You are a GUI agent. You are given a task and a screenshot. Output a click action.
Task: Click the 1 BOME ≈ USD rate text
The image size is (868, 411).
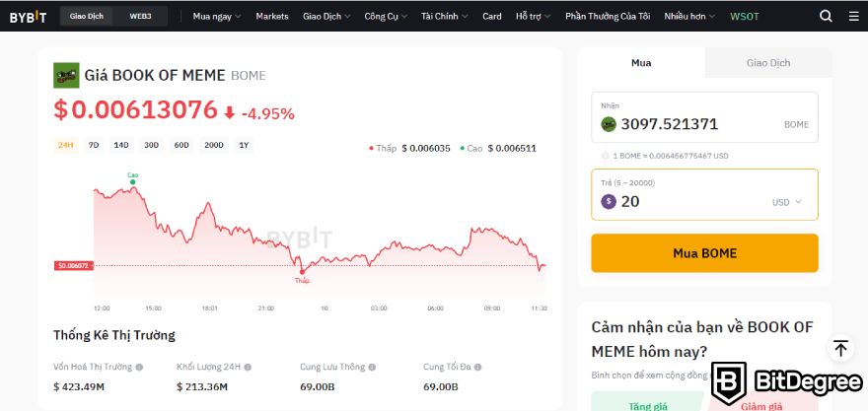[x=671, y=156]
